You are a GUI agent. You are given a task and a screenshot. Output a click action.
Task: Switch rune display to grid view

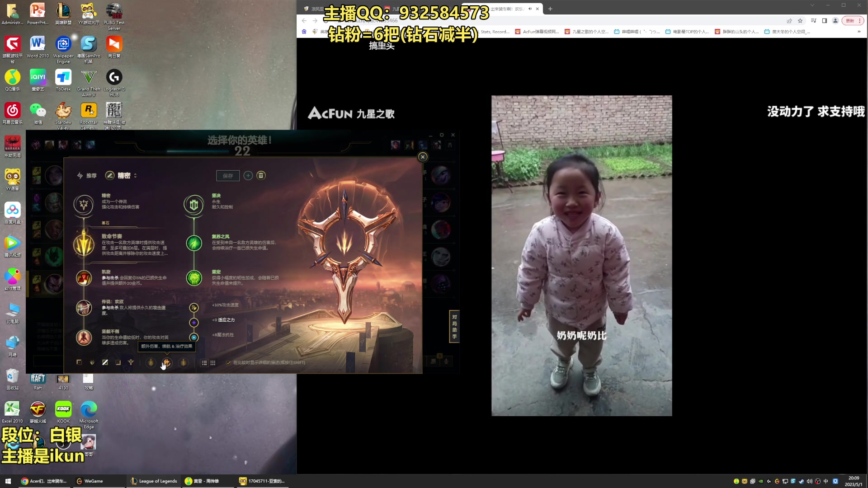(212, 363)
